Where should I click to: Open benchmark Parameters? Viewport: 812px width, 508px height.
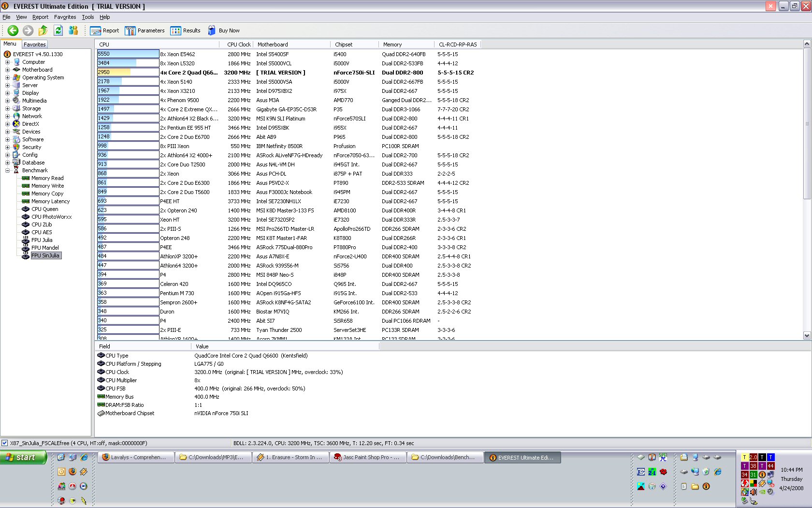[145, 30]
